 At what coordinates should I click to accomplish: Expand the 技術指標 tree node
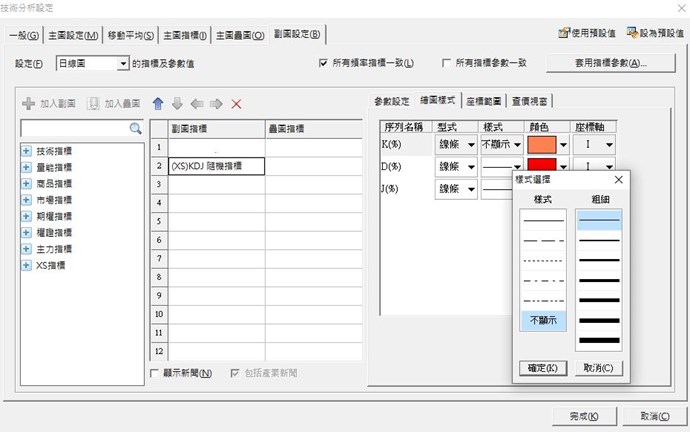(x=26, y=151)
